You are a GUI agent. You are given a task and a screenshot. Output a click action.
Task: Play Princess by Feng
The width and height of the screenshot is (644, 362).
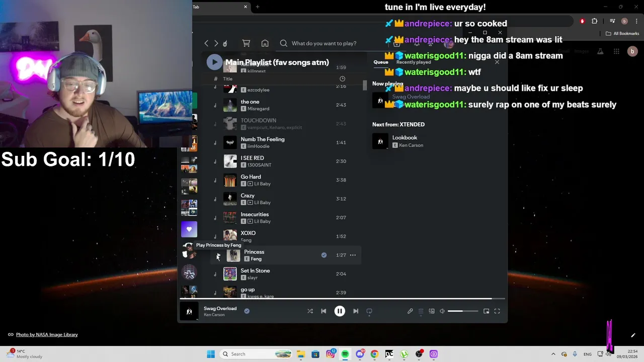[218, 256]
